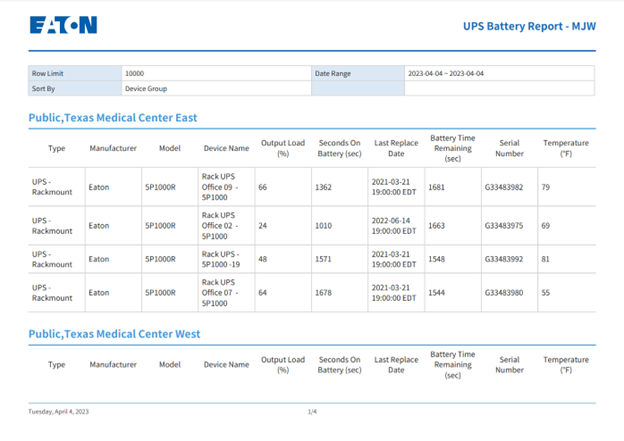Select device name 'Rack UPS - 5P1000 -19'
This screenshot has width=624, height=441.
(x=221, y=259)
